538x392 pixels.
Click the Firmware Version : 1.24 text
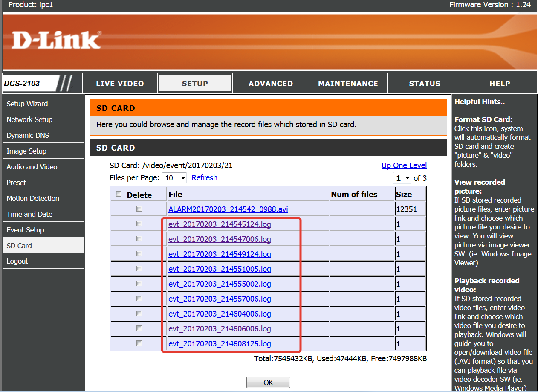click(x=490, y=5)
